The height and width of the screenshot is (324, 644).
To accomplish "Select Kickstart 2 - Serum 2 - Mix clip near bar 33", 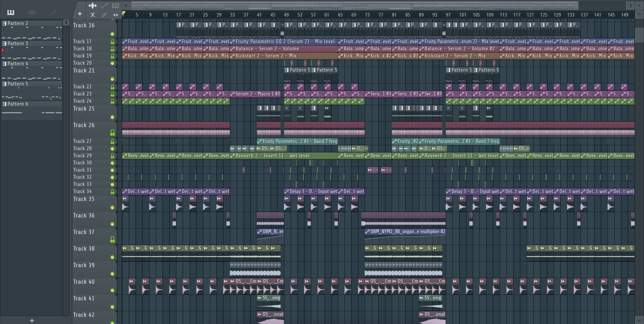I will [x=284, y=56].
